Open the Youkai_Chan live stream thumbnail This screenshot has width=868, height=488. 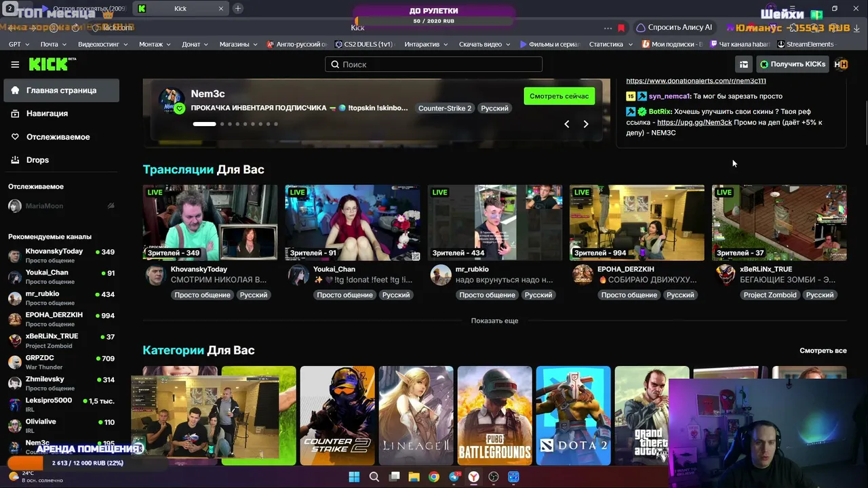pos(353,222)
